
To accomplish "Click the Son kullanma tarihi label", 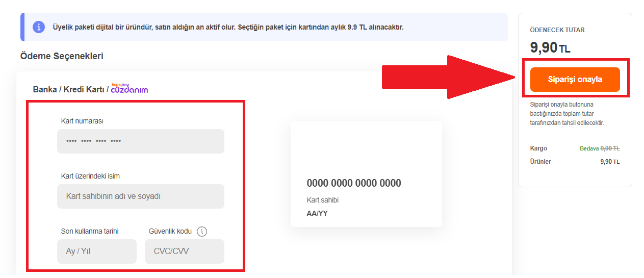I will coord(90,231).
